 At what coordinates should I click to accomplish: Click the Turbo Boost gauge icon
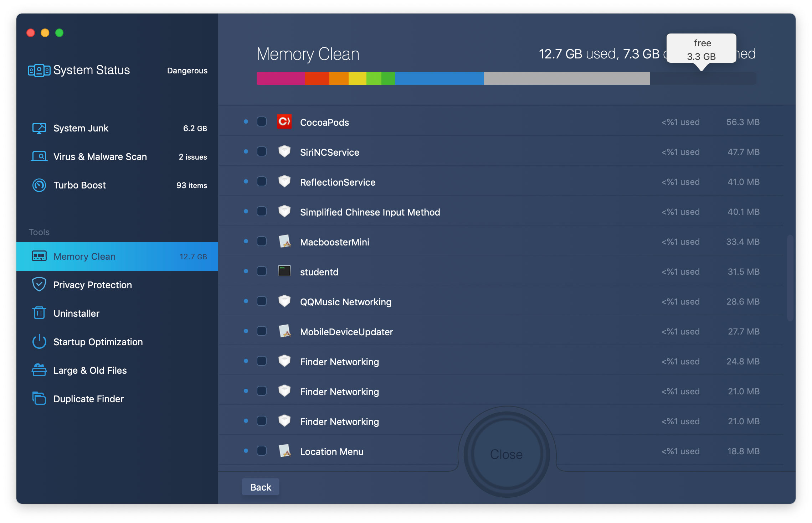point(39,185)
